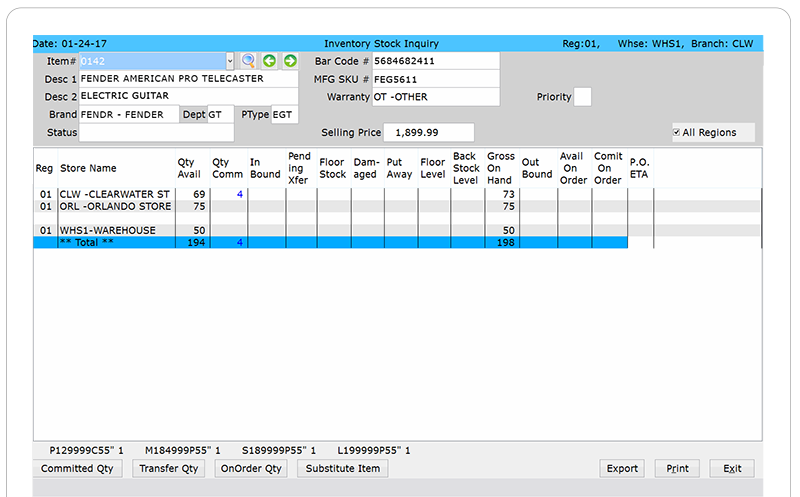Screen dimensions: 800x497
Task: Click the P.O. ETA column header
Action: click(640, 168)
